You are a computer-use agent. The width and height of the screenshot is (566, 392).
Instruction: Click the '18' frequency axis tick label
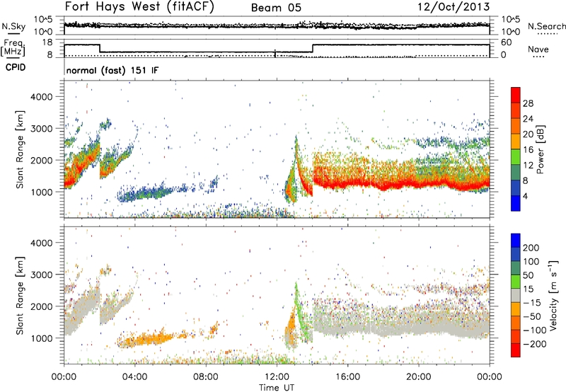[x=47, y=42]
